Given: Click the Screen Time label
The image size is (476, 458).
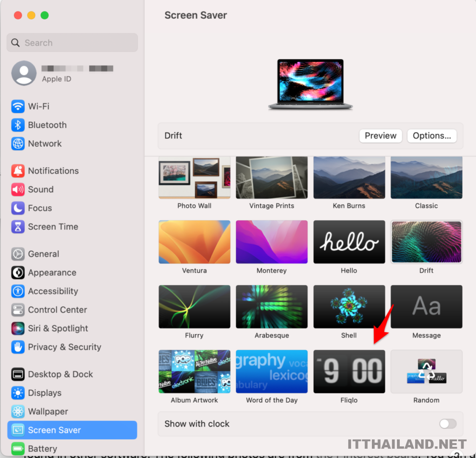Looking at the screenshot, I should pos(53,227).
